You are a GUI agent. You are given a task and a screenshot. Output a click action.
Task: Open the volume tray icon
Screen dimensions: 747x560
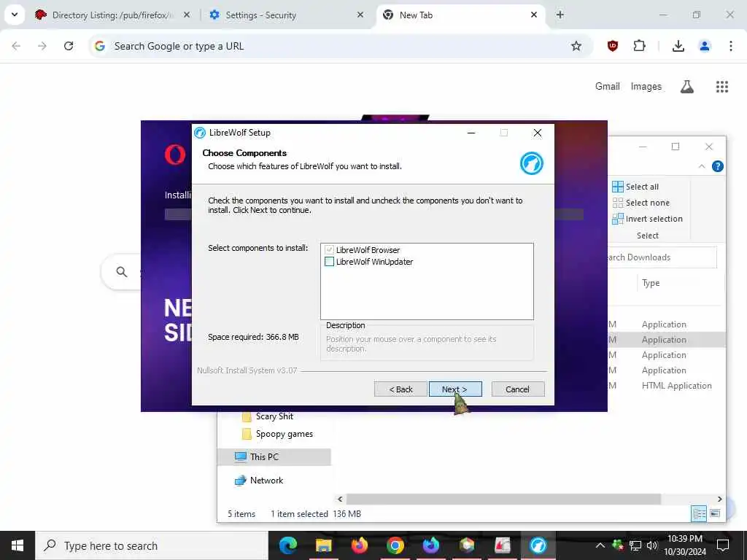click(x=652, y=545)
